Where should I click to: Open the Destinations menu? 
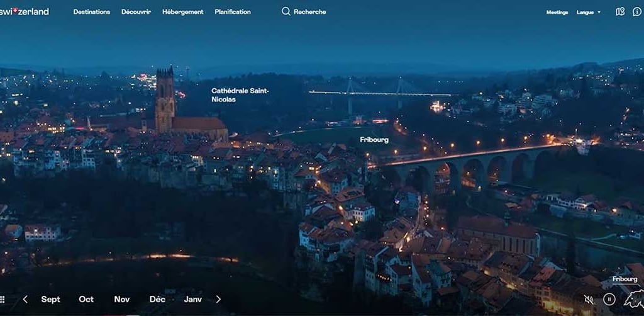point(92,12)
